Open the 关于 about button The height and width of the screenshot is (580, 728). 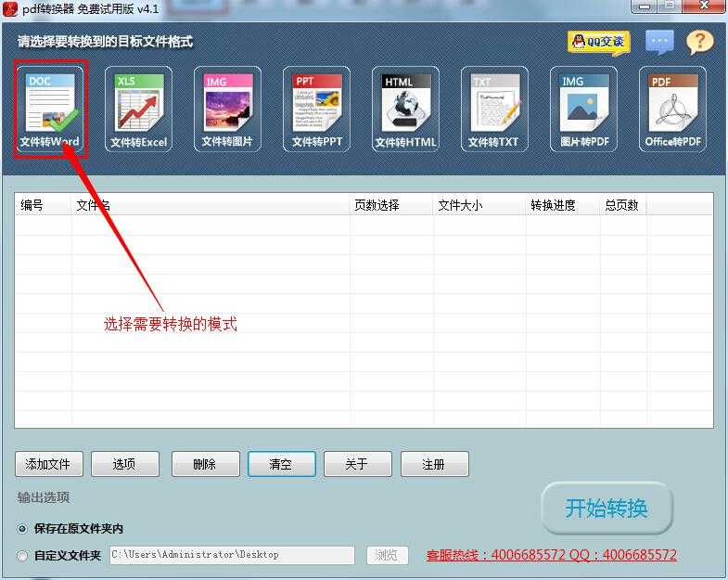pos(358,464)
